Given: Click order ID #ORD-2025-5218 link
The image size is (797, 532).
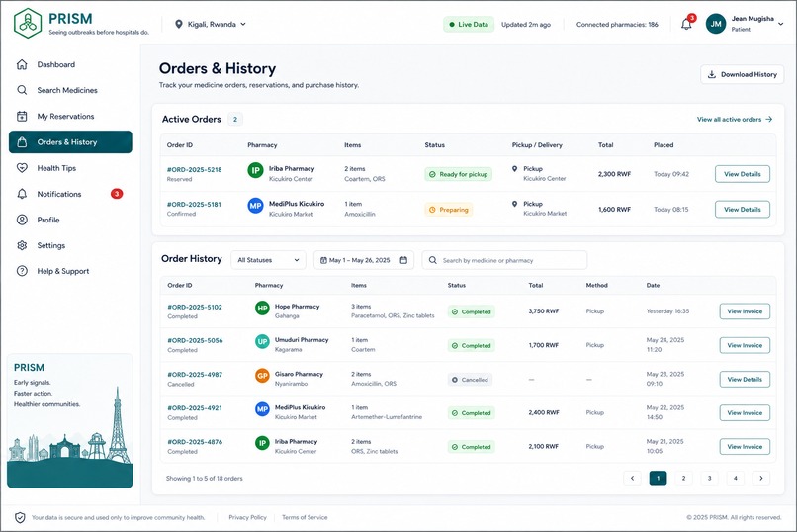Looking at the screenshot, I should (194, 170).
